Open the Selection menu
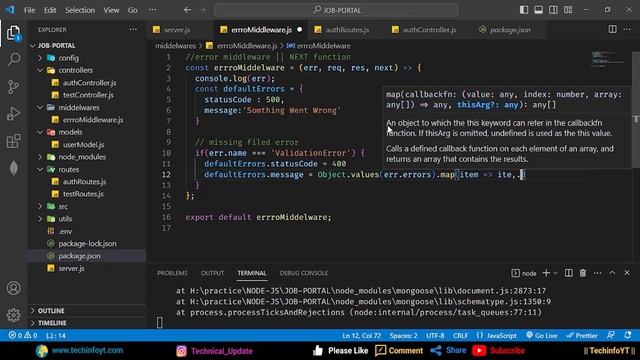The height and width of the screenshot is (360, 640). click(80, 10)
